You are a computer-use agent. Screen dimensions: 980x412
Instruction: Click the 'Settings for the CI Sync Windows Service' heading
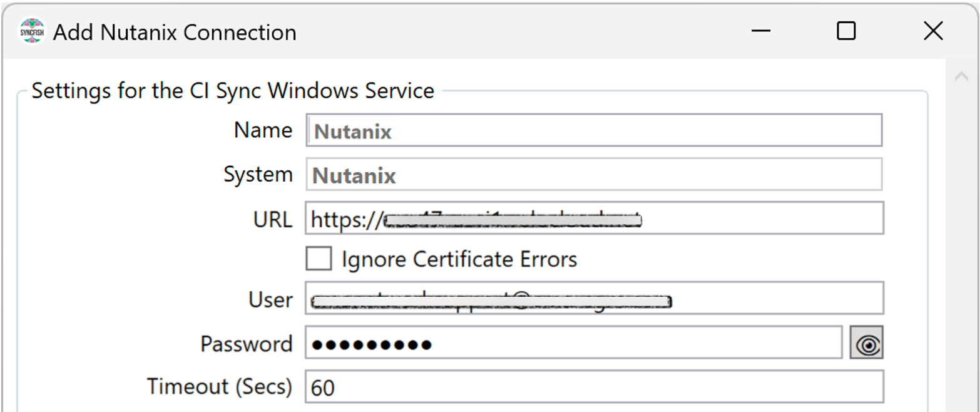[233, 91]
